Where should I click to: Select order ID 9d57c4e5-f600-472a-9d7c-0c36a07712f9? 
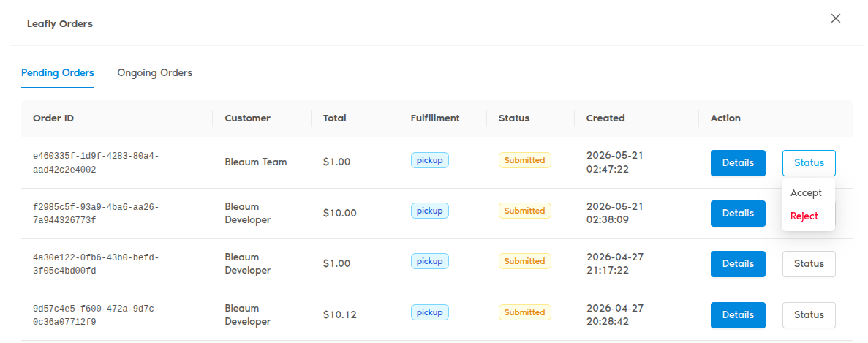click(96, 314)
